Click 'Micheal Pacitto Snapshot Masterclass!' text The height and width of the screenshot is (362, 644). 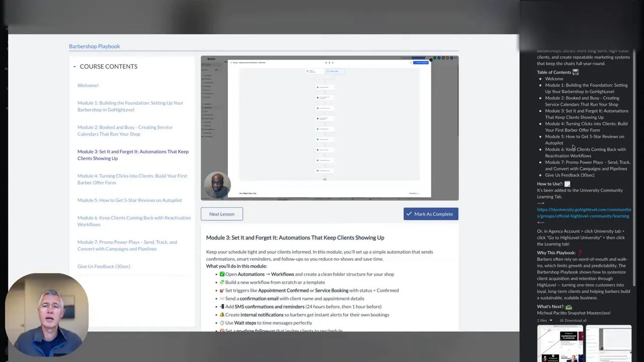click(x=574, y=313)
